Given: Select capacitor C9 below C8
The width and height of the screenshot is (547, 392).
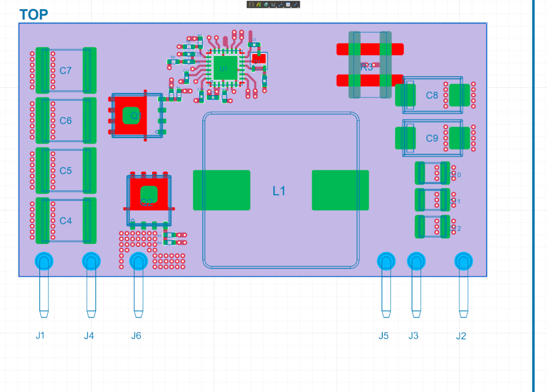Looking at the screenshot, I should tap(432, 137).
